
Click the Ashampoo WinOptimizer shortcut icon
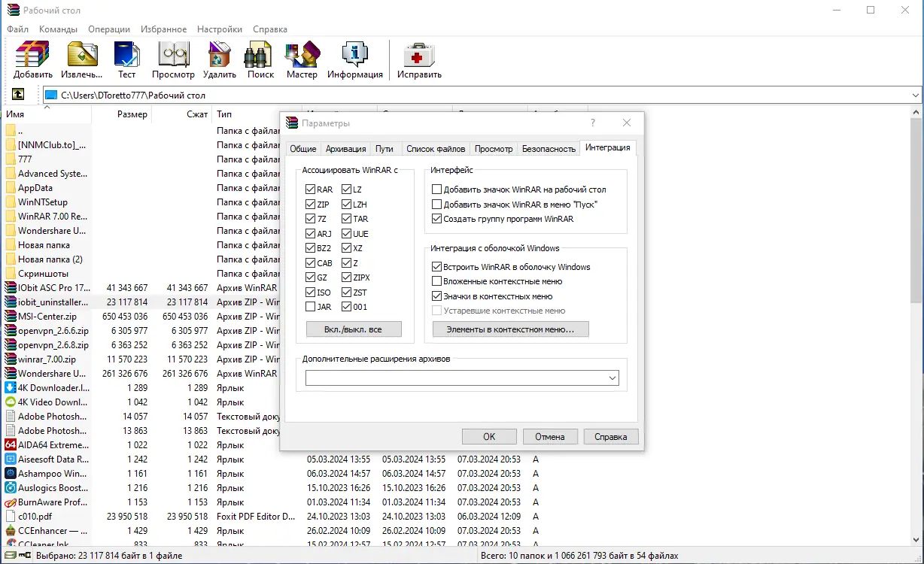pyautogui.click(x=11, y=474)
